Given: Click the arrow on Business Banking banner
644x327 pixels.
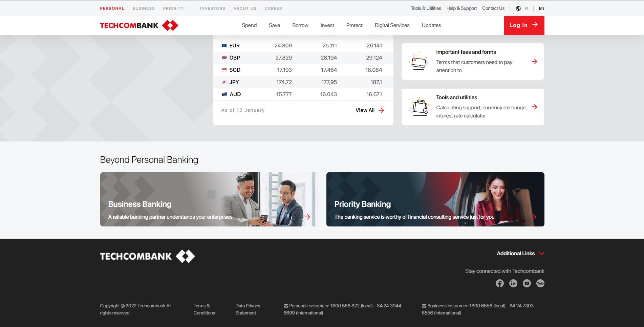Looking at the screenshot, I should [307, 217].
